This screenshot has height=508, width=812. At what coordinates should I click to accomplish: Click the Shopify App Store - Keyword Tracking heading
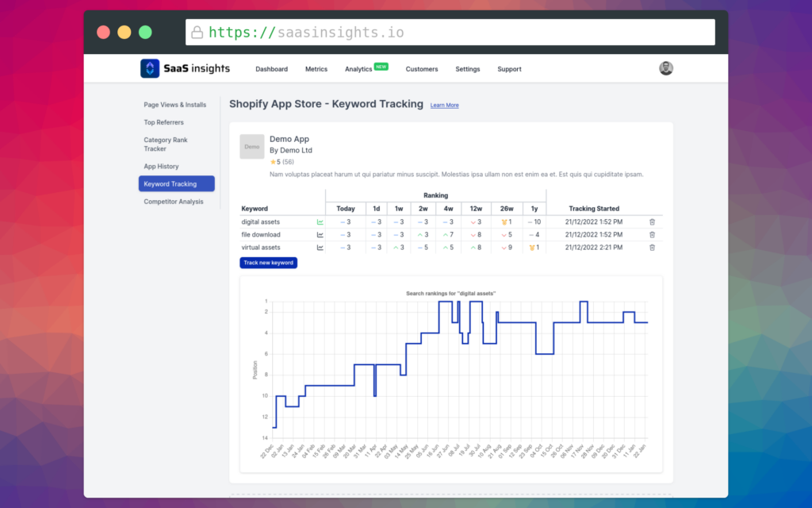326,104
